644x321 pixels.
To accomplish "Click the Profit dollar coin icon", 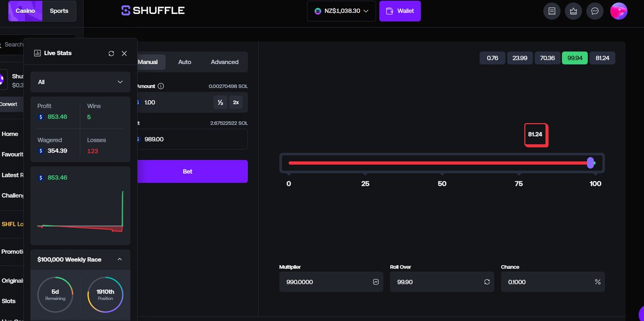I will pyautogui.click(x=41, y=117).
